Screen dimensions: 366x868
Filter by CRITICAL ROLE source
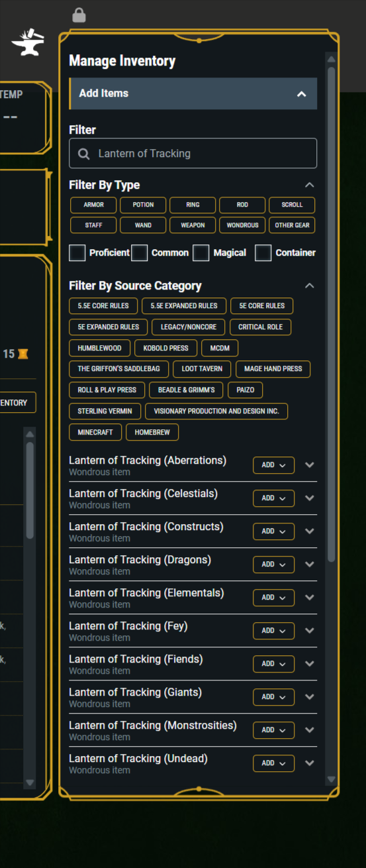click(x=260, y=327)
